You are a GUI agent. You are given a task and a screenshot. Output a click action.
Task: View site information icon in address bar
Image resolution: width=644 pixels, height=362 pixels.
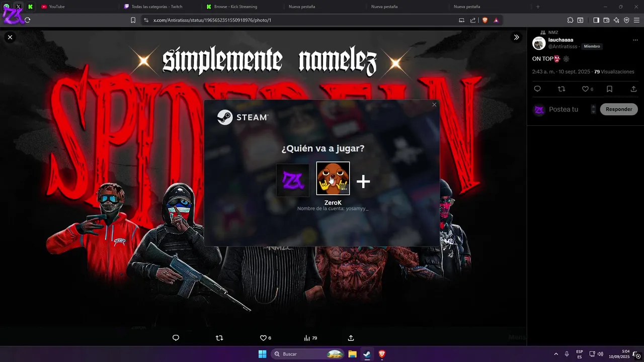(146, 20)
